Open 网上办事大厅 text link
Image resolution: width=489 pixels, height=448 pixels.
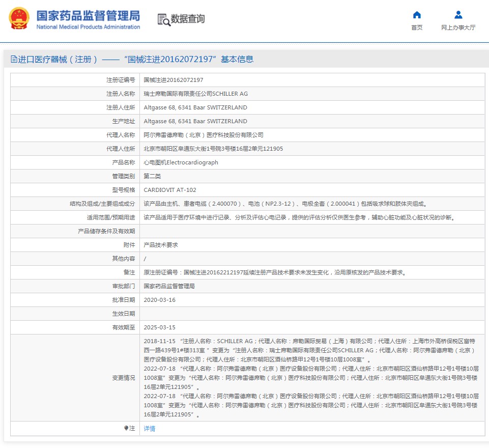pyautogui.click(x=458, y=27)
